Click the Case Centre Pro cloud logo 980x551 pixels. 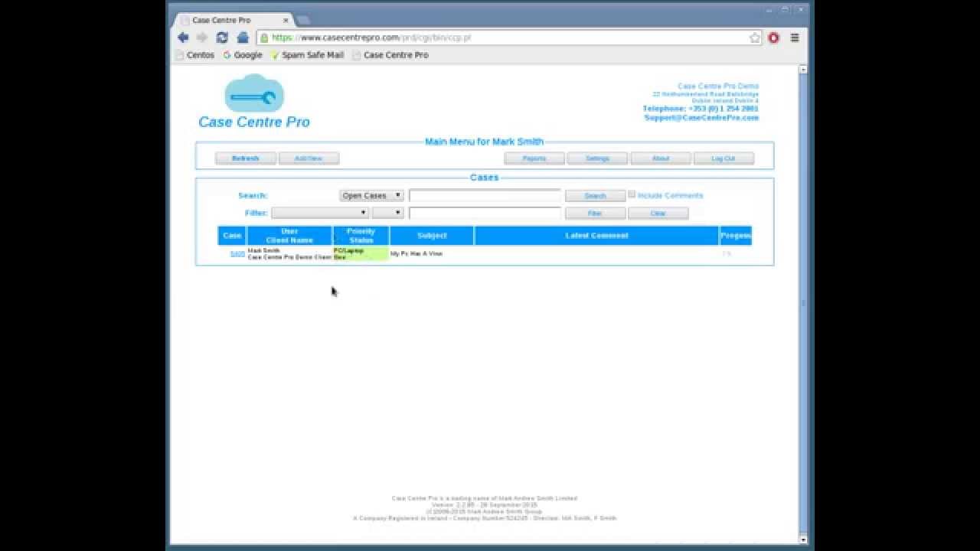point(254,101)
